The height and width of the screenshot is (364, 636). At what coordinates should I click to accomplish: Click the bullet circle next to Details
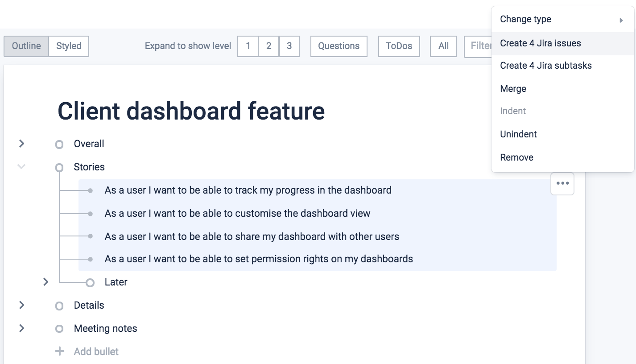(59, 306)
